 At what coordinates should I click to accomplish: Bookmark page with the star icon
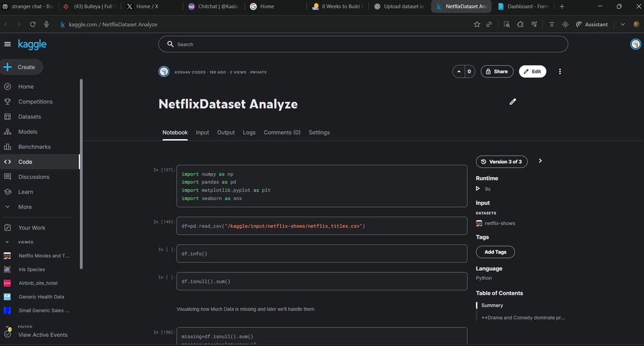[477, 24]
